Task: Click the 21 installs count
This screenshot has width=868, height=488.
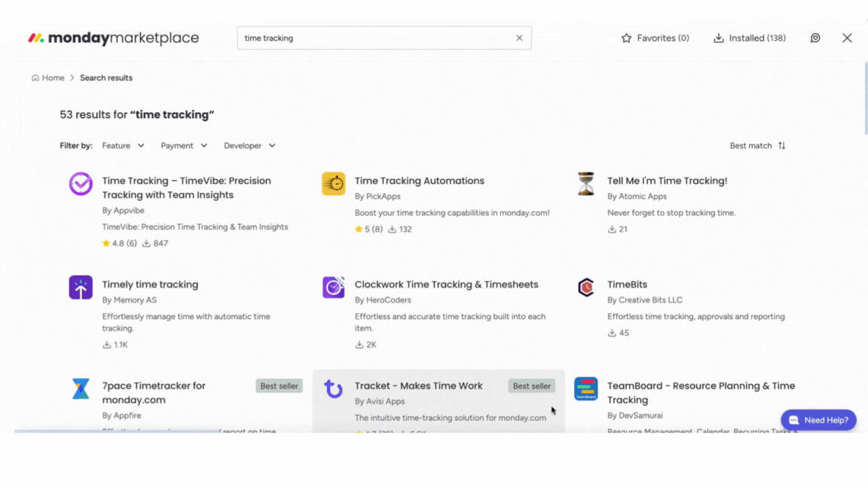Action: (618, 229)
